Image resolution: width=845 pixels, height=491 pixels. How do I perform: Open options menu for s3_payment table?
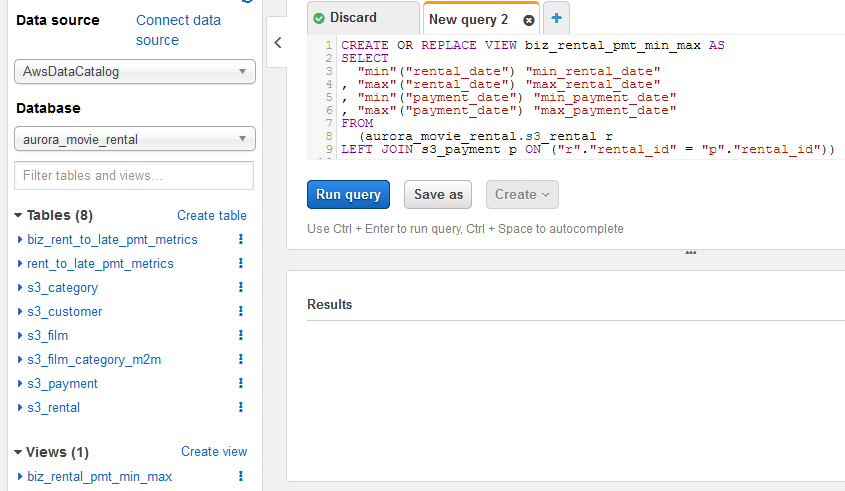click(241, 384)
